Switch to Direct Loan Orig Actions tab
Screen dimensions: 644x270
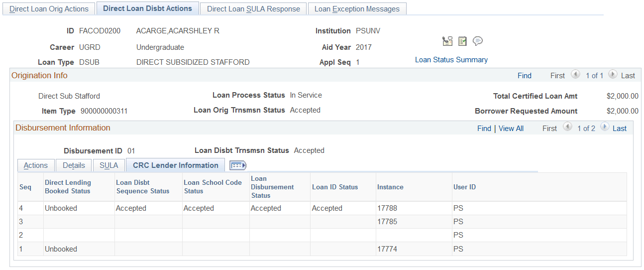pos(49,9)
